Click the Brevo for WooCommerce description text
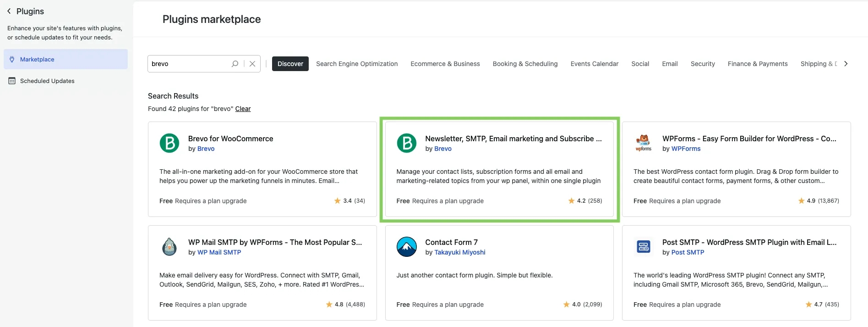This screenshot has width=868, height=327. tap(258, 176)
